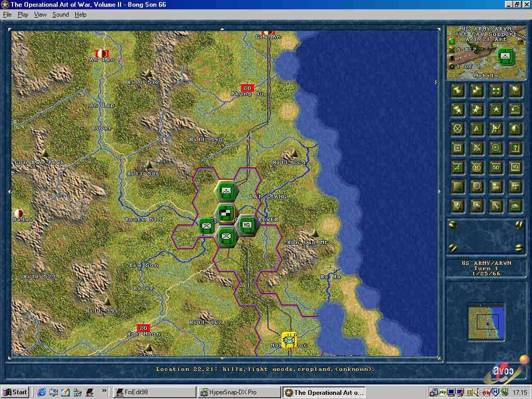Open the File menu
Viewport: 532px width, 399px height.
(7, 15)
